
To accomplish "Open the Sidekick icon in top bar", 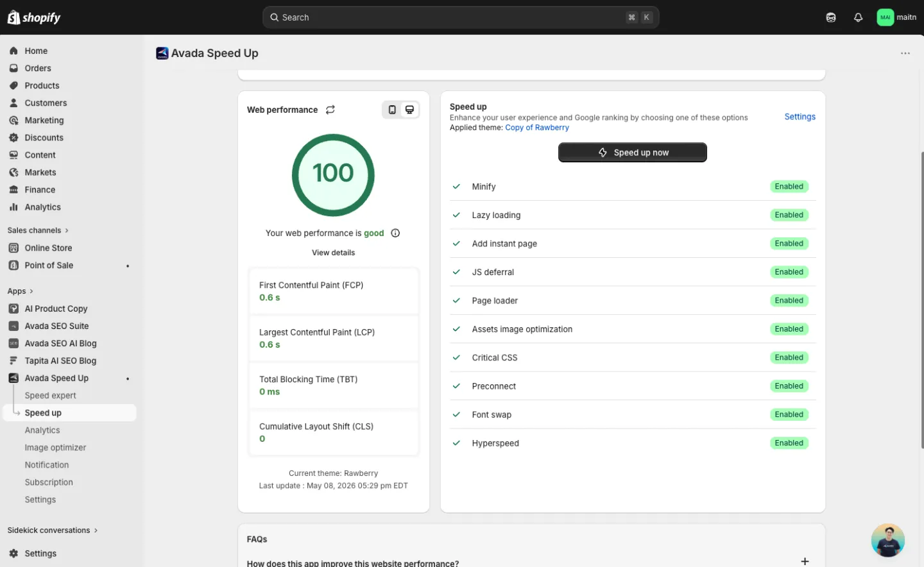I will [831, 17].
